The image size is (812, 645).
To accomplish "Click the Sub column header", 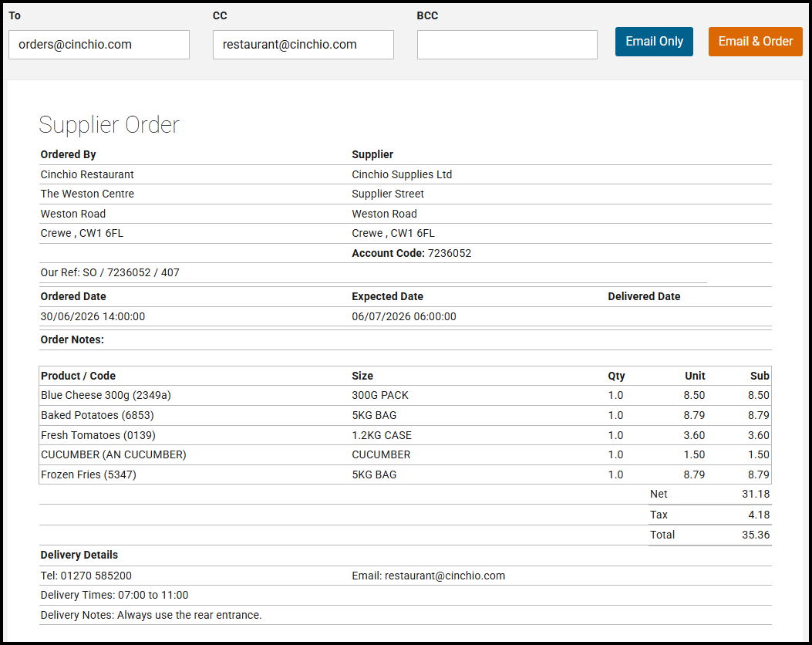I will click(760, 376).
